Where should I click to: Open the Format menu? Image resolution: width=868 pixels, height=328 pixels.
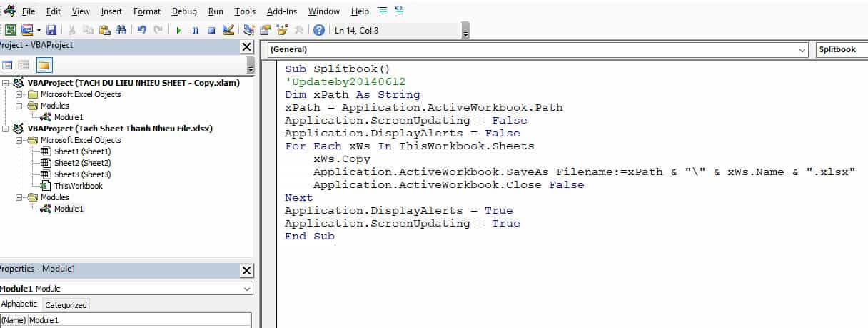[x=147, y=11]
